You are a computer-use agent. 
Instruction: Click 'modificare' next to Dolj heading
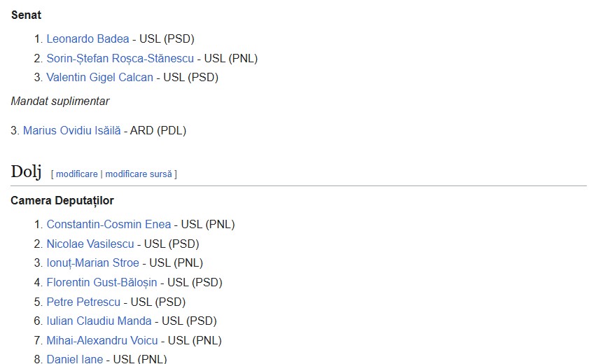point(77,174)
